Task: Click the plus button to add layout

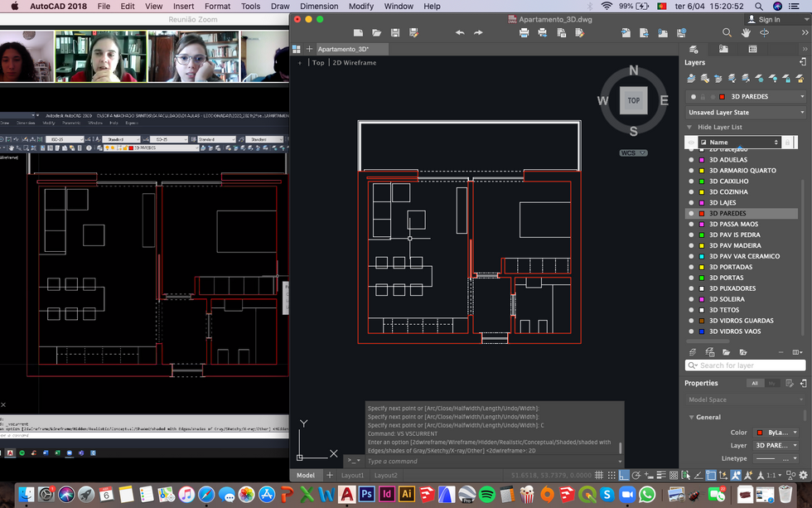Action: click(330, 475)
